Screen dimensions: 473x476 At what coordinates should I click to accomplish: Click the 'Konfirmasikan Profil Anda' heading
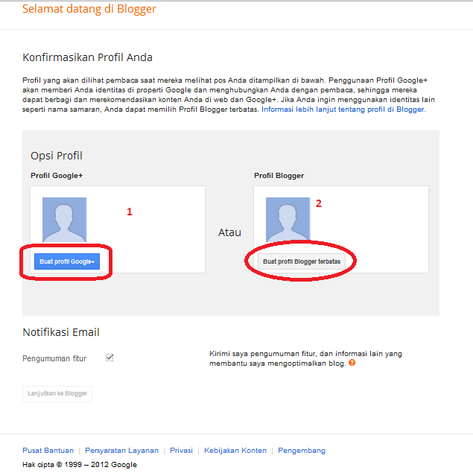(x=87, y=57)
